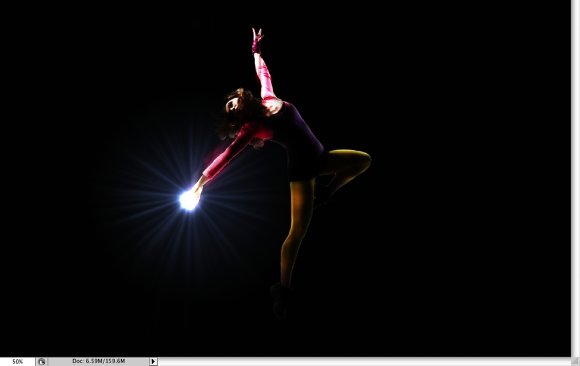The height and width of the screenshot is (366, 580).
Task: Click the horizontal scrollbar track at window bottom
Action: point(364,362)
